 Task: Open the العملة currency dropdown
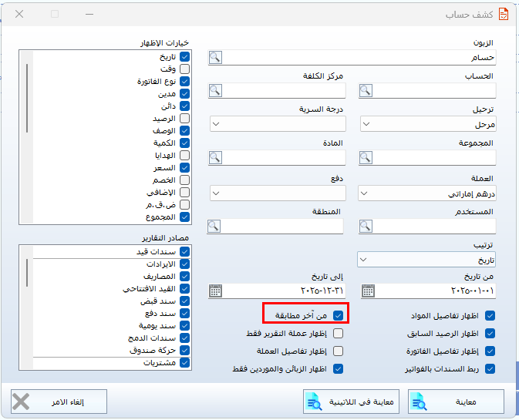367,193
